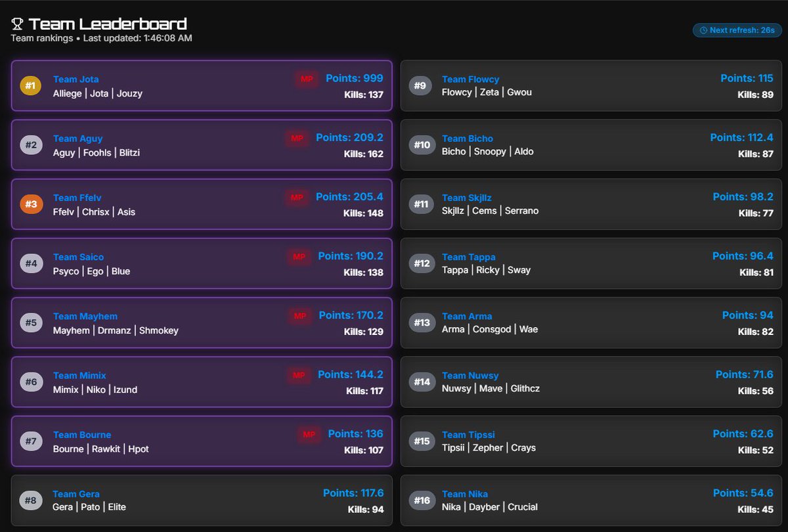This screenshot has width=788, height=532.
Task: Click the members Psyco | Ego | Blue
Action: 91,271
